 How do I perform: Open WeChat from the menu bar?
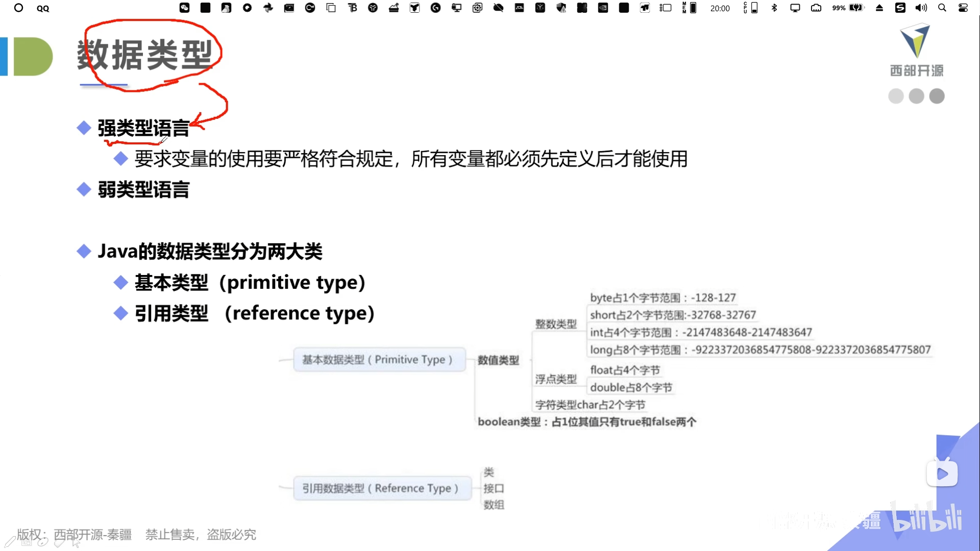pos(184,8)
